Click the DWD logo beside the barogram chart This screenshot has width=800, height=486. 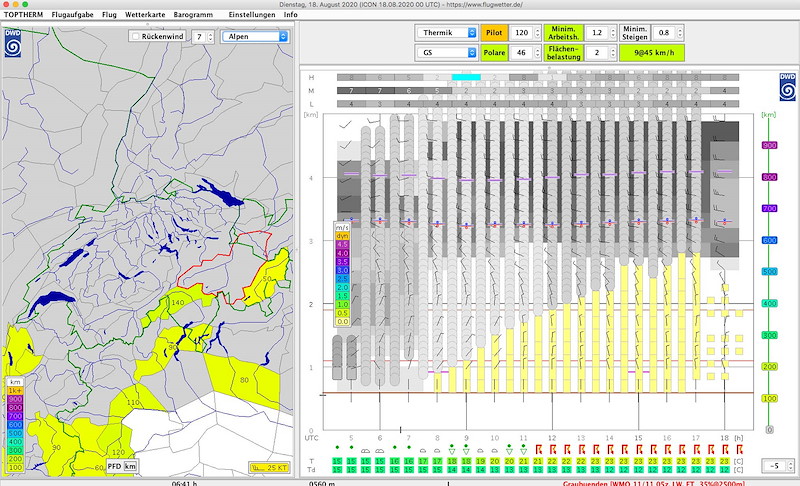pyautogui.click(x=787, y=87)
